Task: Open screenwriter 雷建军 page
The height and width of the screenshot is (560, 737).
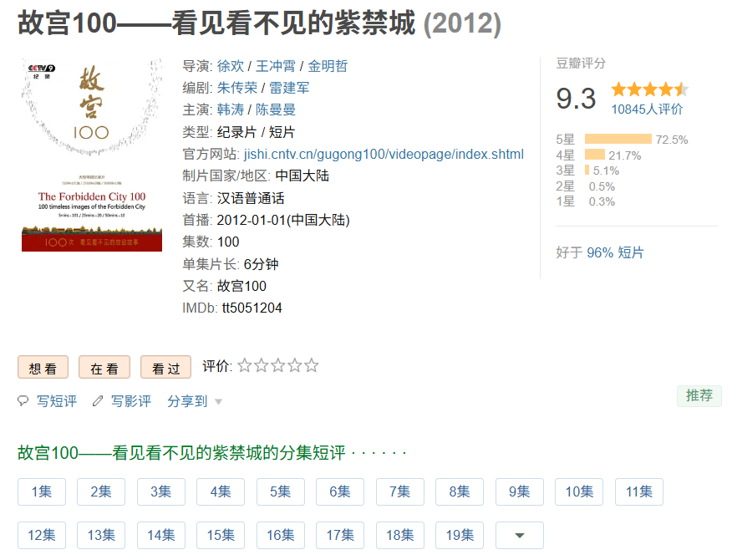Action: tap(289, 88)
